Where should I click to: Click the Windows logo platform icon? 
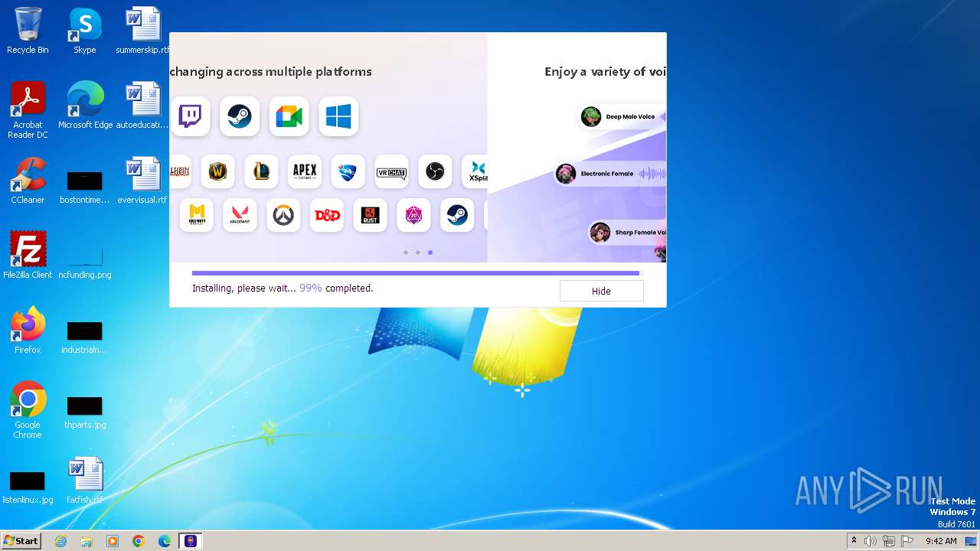coord(338,116)
